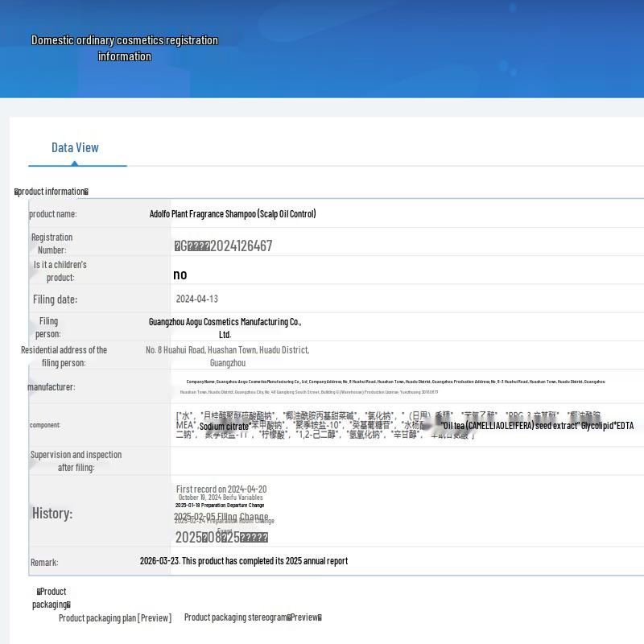This screenshot has height=644, width=644.
Task: Open Product packaging stereogram Preview link
Action: pyautogui.click(x=253, y=617)
